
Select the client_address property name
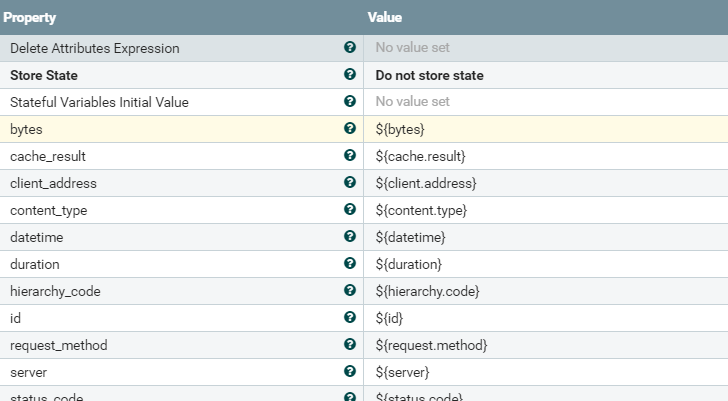point(53,183)
